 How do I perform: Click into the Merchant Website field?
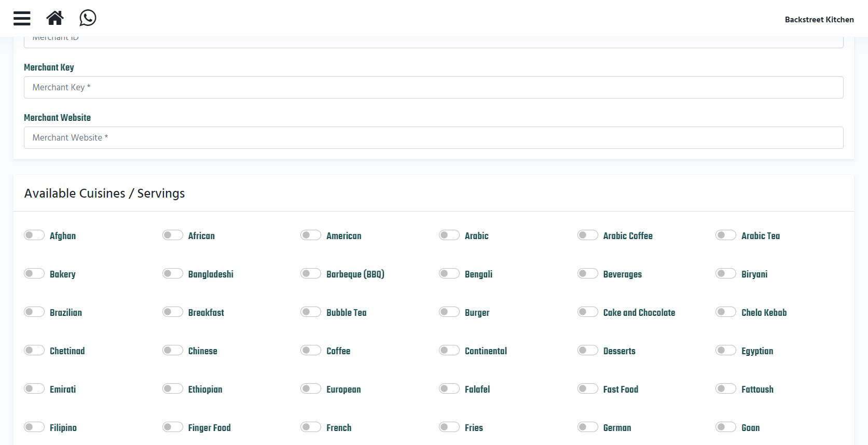coord(433,137)
